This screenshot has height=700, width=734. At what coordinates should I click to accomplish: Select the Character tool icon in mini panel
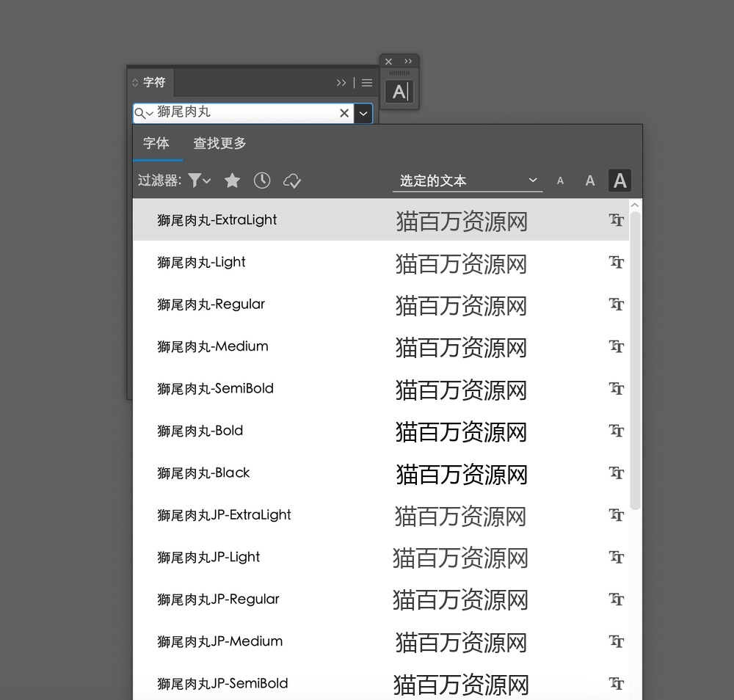pyautogui.click(x=399, y=92)
